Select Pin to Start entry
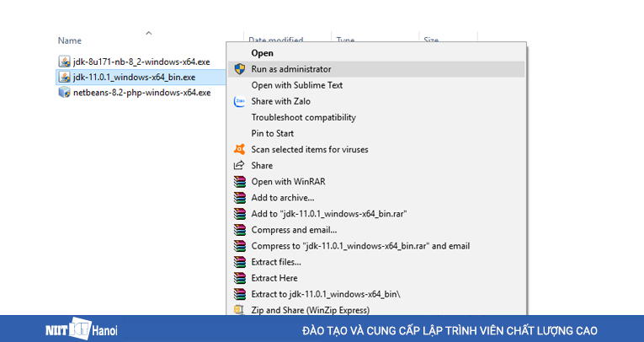Screen dimensions: 644x342 272,133
